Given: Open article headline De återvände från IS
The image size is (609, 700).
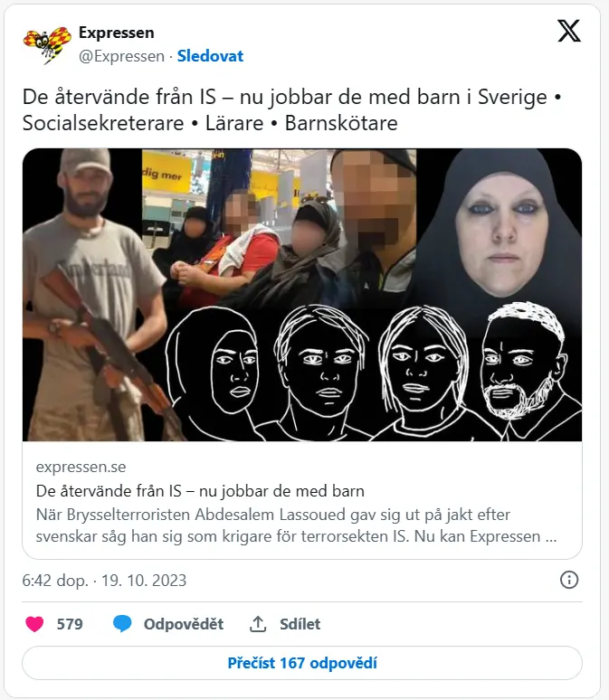Looking at the screenshot, I should click(x=200, y=491).
